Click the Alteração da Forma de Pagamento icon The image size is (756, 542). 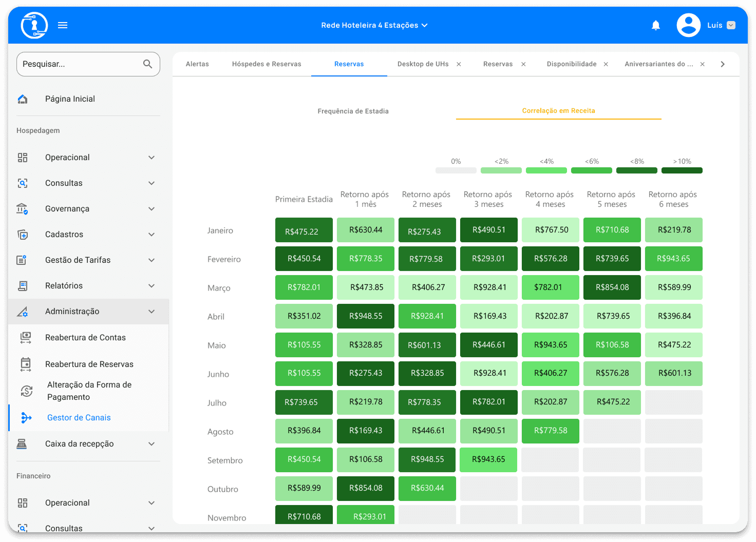click(x=27, y=391)
